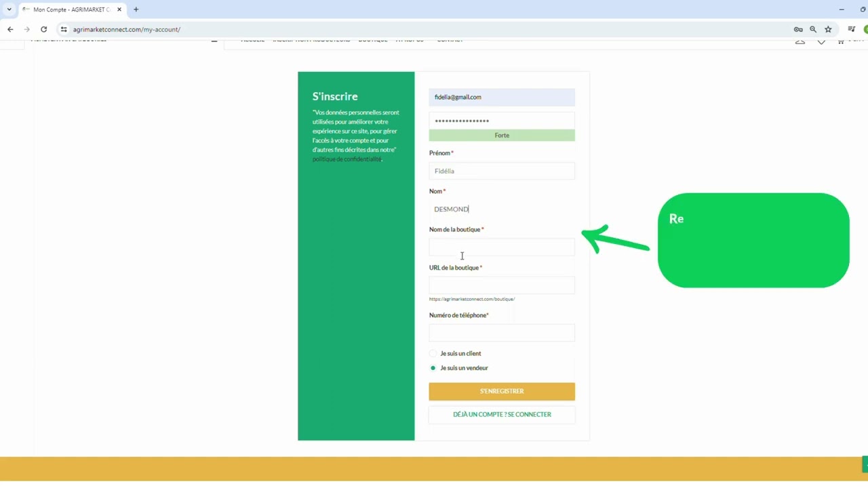The width and height of the screenshot is (868, 488).
Task: Open the politique de confidentialité link
Action: click(x=347, y=159)
